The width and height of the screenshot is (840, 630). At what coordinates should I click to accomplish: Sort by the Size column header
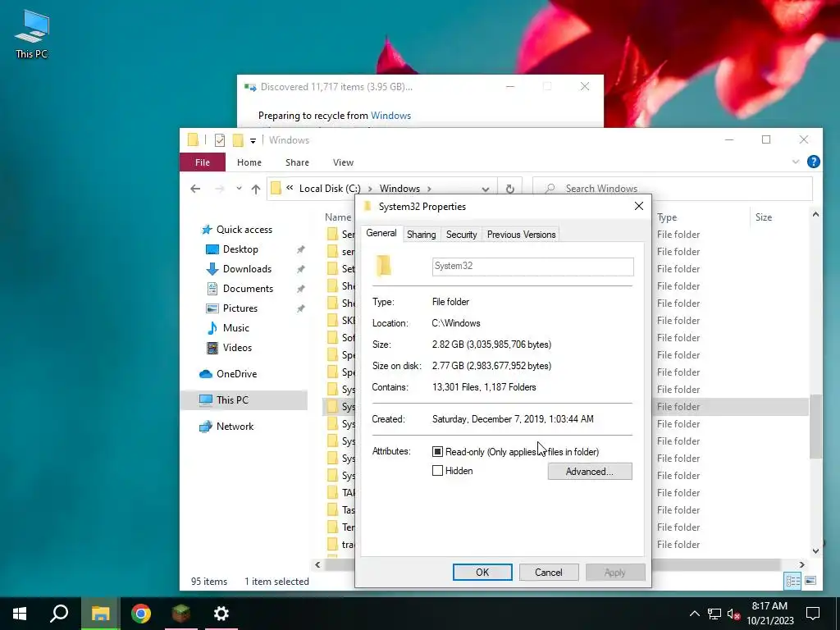tap(764, 217)
